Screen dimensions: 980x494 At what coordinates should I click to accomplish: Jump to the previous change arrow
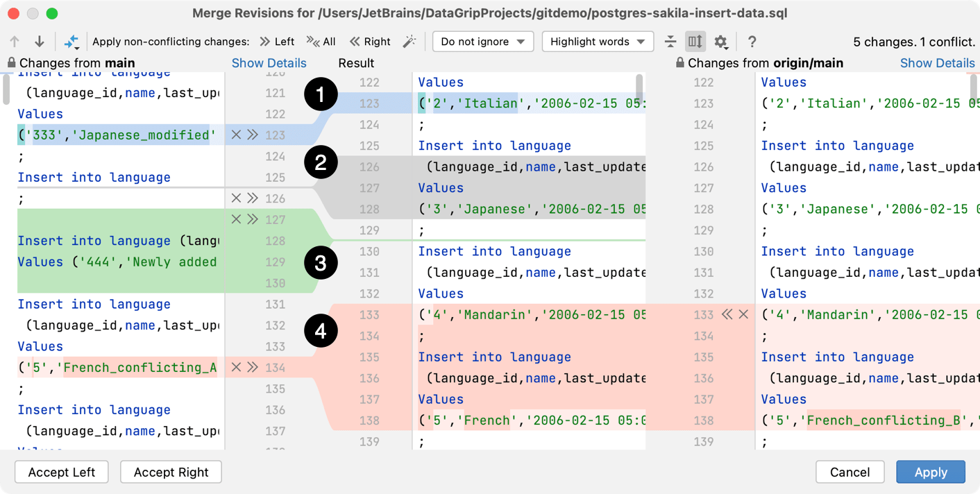(14, 42)
